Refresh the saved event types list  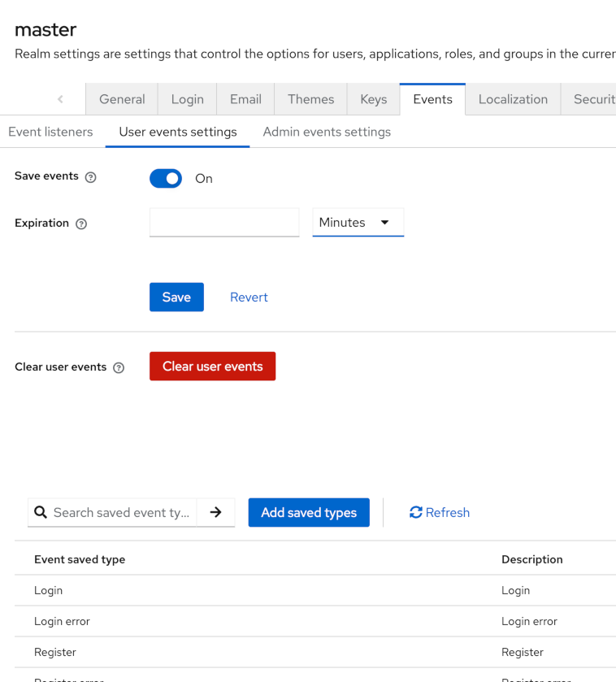tap(440, 512)
